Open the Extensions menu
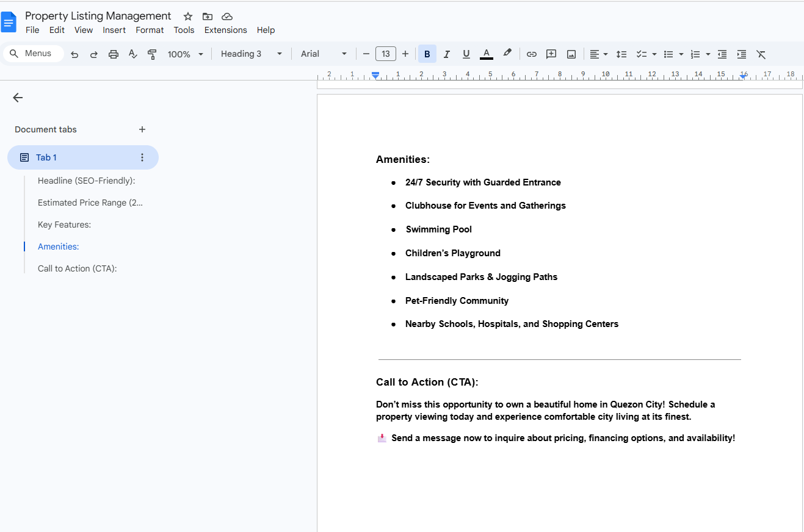This screenshot has height=532, width=804. [226, 30]
